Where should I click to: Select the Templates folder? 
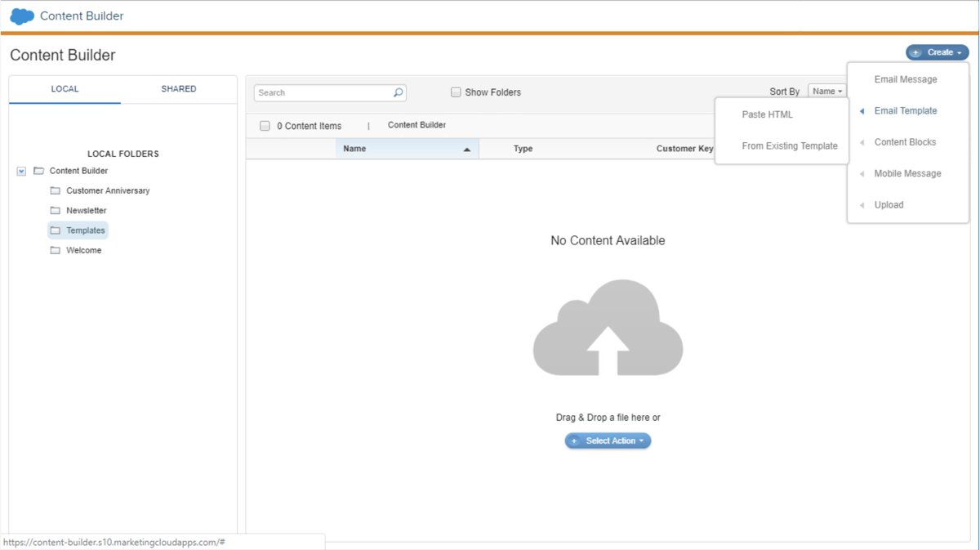tap(86, 230)
